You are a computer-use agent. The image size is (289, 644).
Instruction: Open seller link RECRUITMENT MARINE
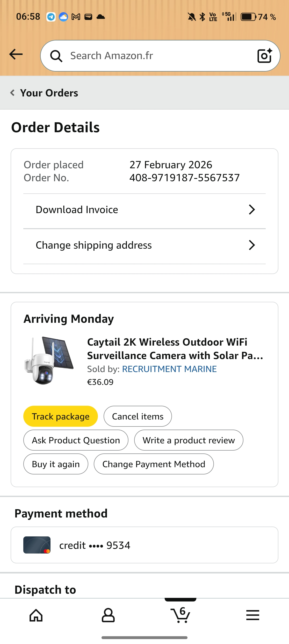coord(169,369)
